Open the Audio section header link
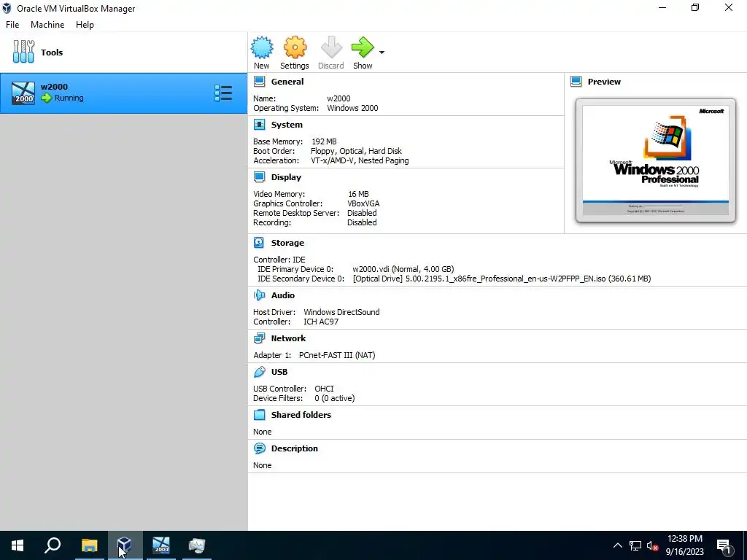 (x=283, y=295)
